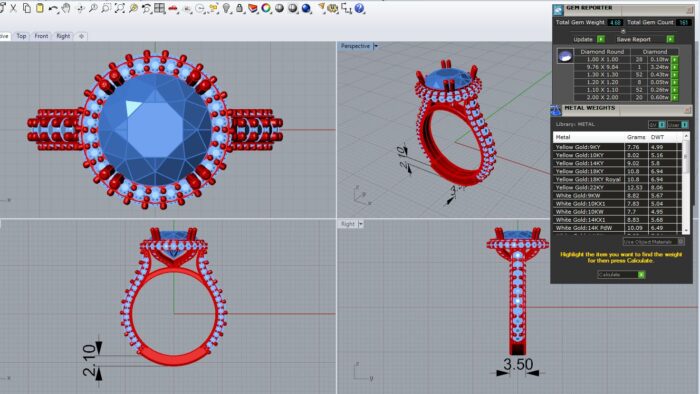Expand the Right viewport dropdown arrow
The height and width of the screenshot is (394, 700).
pos(361,224)
